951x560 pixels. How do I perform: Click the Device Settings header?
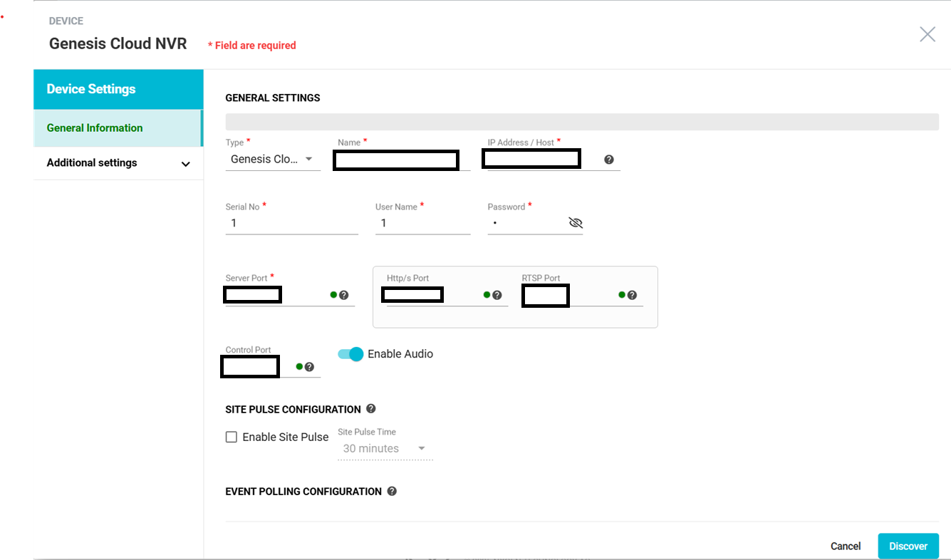coord(118,89)
